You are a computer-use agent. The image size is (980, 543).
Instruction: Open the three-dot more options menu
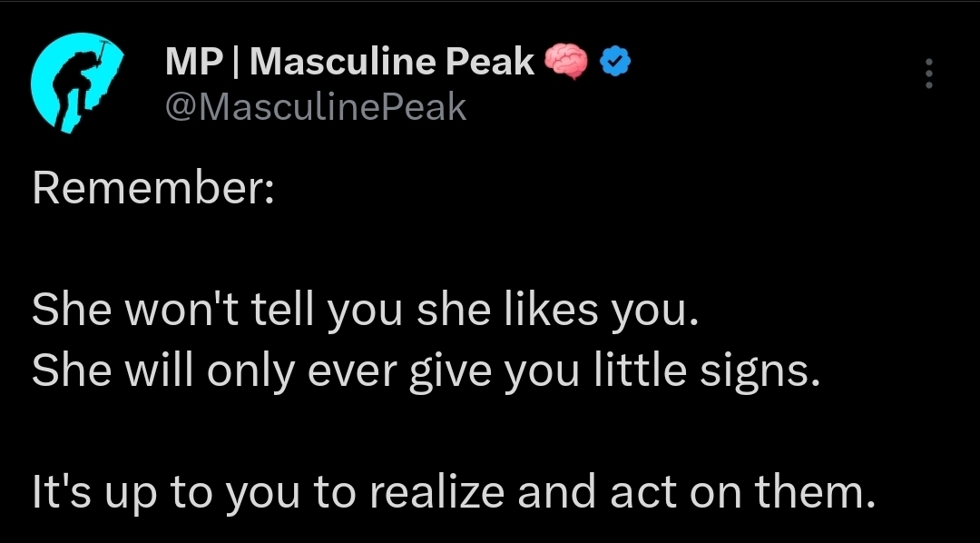click(929, 74)
